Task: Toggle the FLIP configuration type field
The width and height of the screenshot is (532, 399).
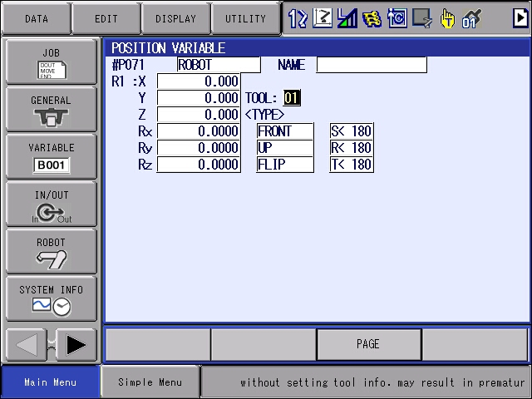Action: tap(285, 165)
